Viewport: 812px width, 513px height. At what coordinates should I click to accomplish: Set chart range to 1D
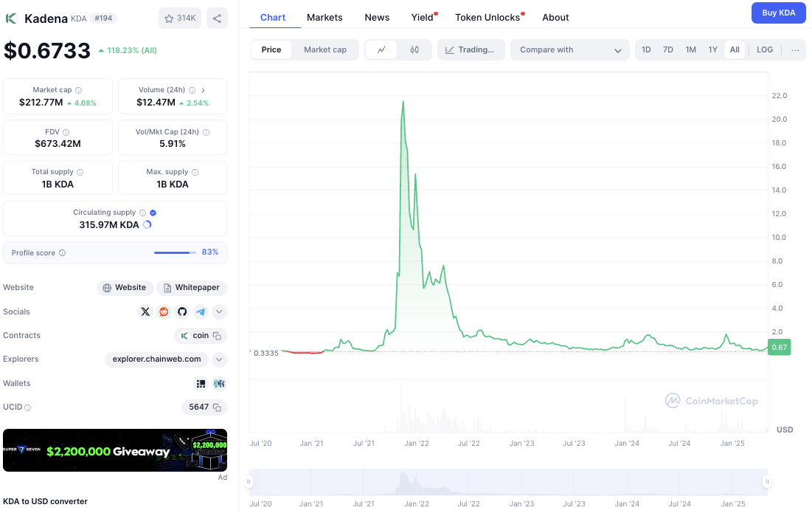click(x=646, y=49)
